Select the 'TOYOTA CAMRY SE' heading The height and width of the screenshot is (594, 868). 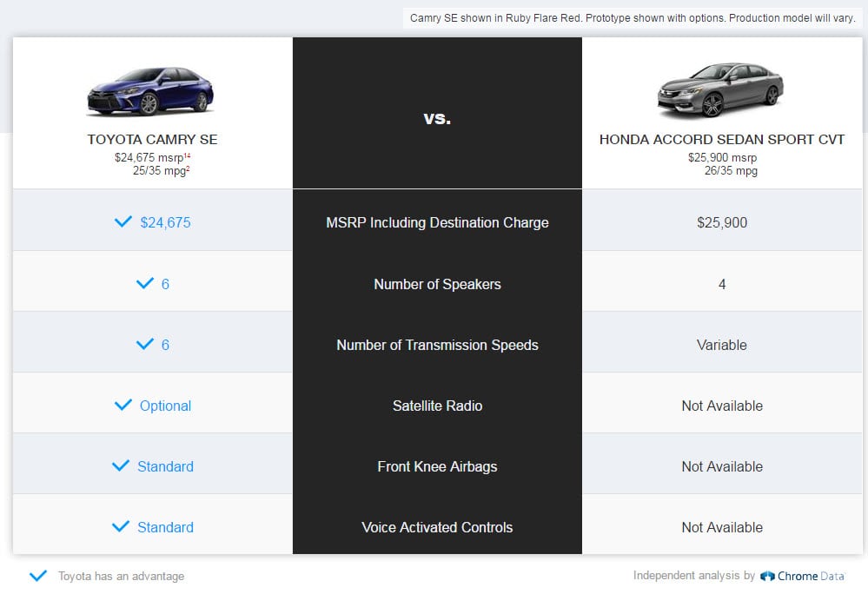[152, 139]
